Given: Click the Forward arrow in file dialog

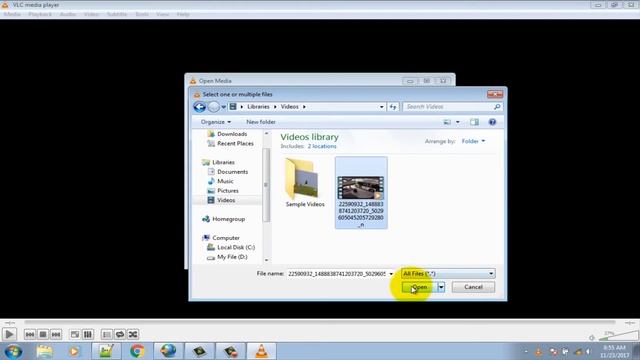Looking at the screenshot, I should (213, 107).
